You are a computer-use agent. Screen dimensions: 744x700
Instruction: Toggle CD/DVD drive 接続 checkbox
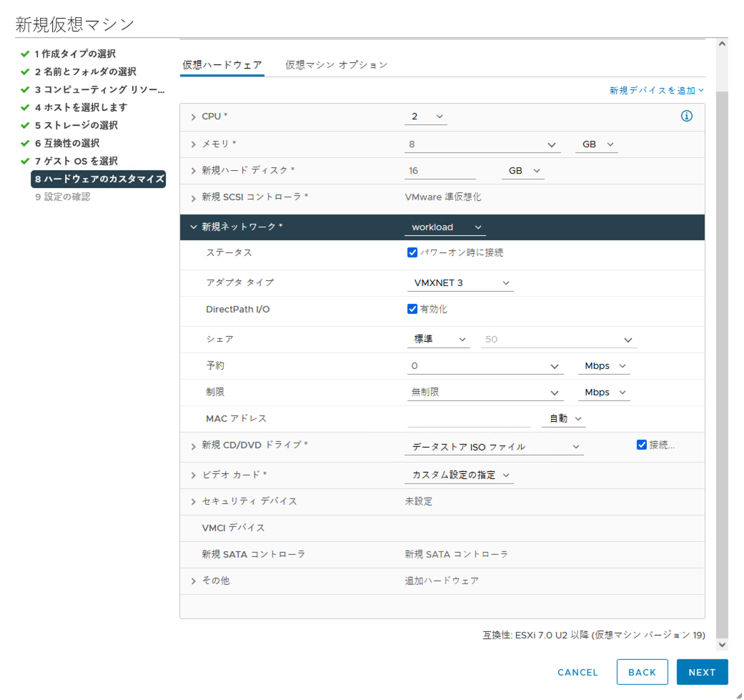click(642, 445)
